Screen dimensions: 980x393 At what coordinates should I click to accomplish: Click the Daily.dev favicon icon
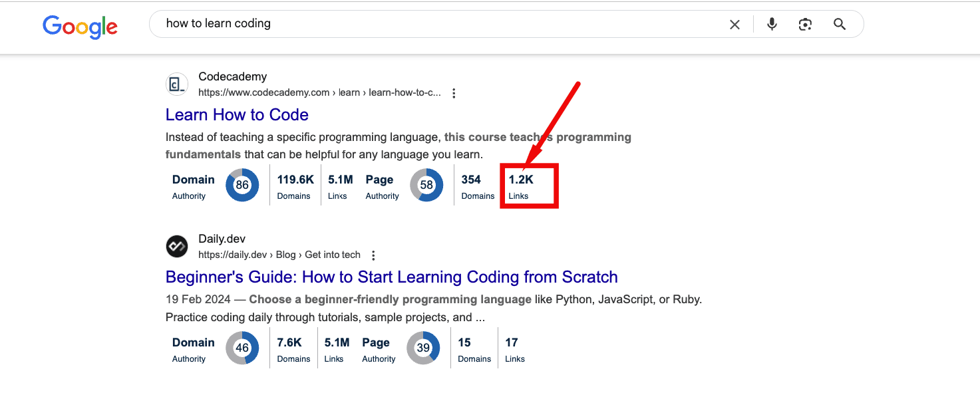[176, 247]
